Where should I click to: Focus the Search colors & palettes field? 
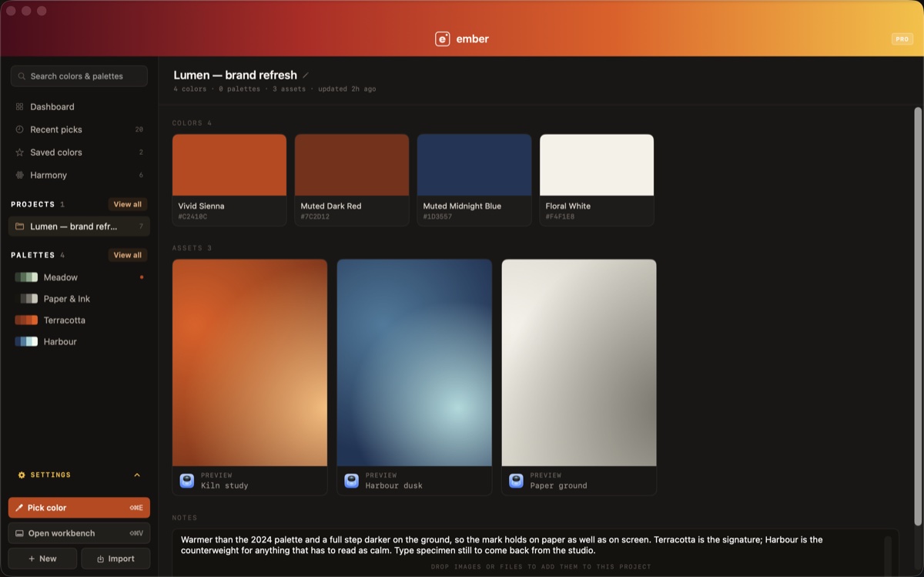79,76
